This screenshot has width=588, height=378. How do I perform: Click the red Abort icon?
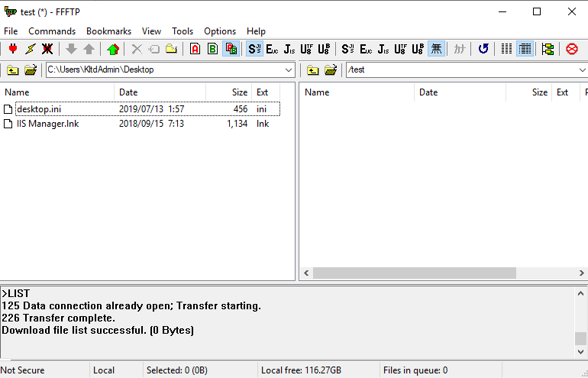click(572, 49)
